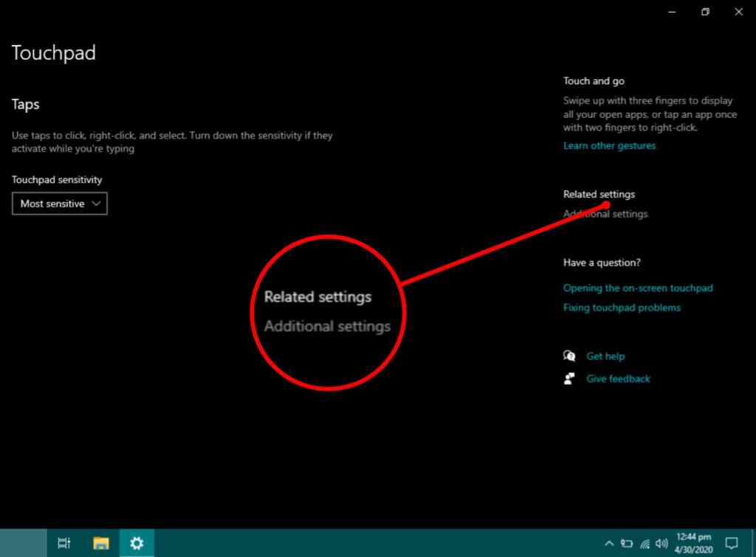Screen dimensions: 756x557
Task: Click the clock and date in the taskbar
Action: [694, 542]
